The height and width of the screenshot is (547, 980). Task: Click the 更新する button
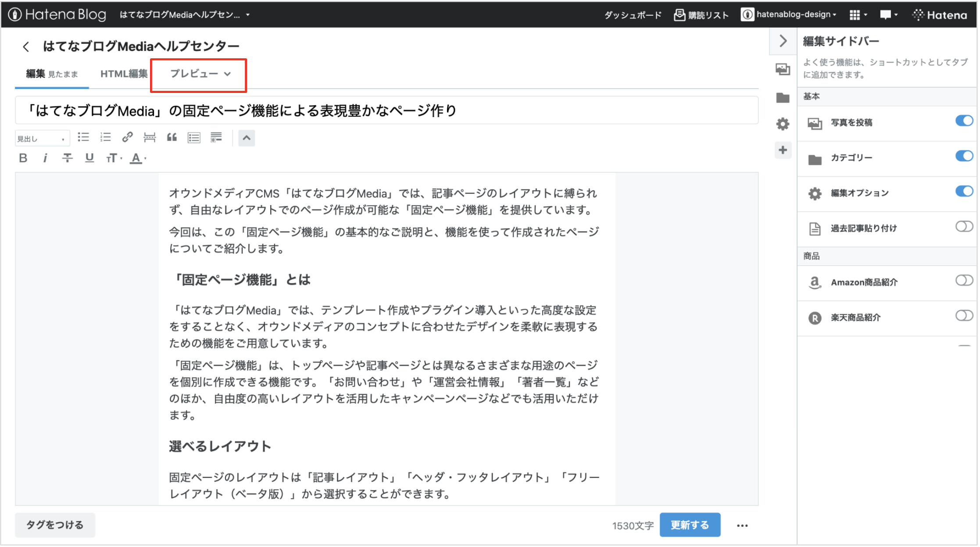690,525
